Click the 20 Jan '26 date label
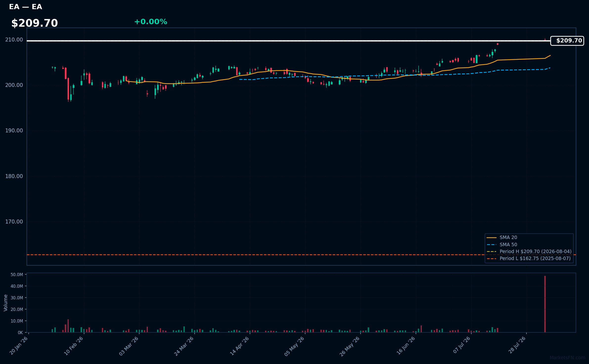The height and width of the screenshot is (364, 589). [19, 346]
